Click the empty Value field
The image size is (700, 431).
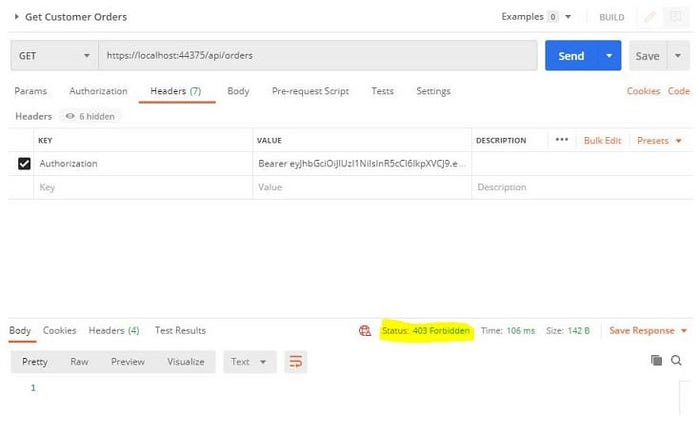362,187
